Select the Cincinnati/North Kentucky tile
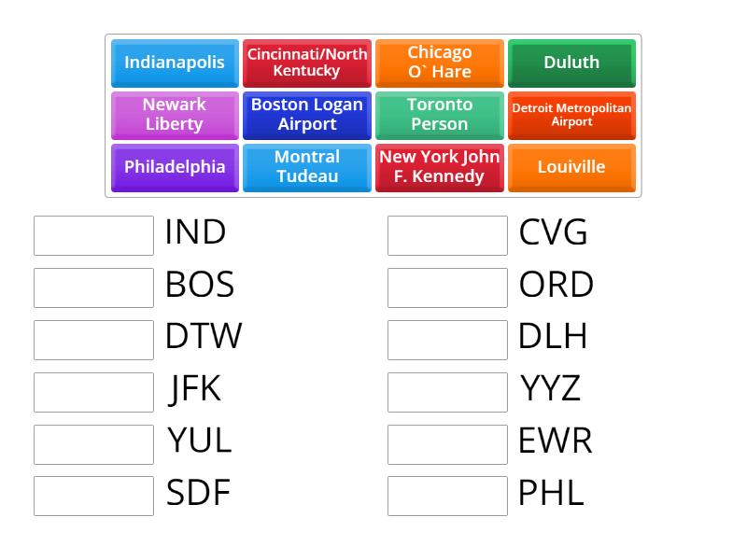The height and width of the screenshot is (560, 747). coord(306,63)
